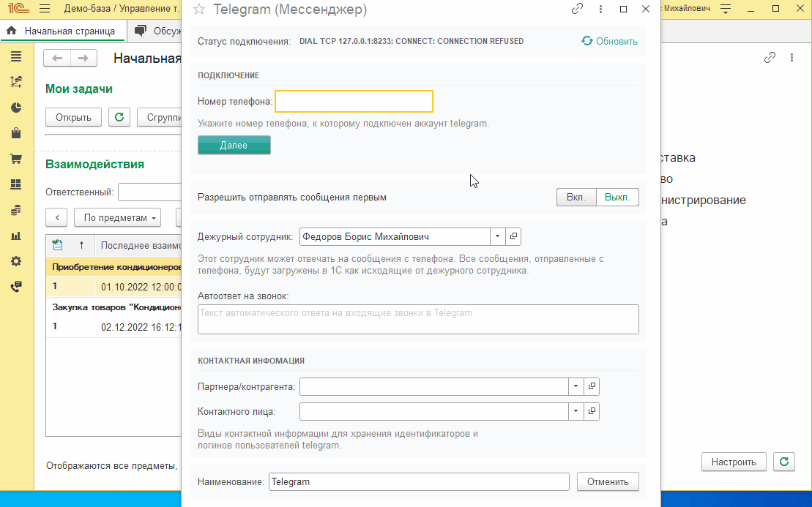Open the shopping cart section in sidebar

16,159
